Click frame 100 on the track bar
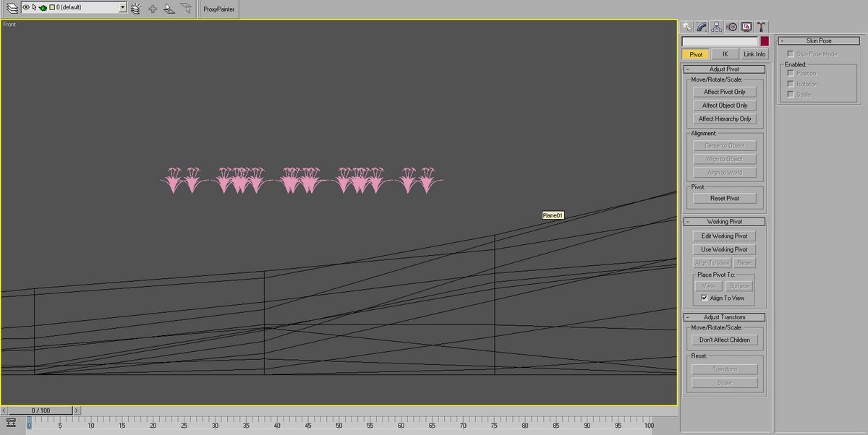 point(649,426)
